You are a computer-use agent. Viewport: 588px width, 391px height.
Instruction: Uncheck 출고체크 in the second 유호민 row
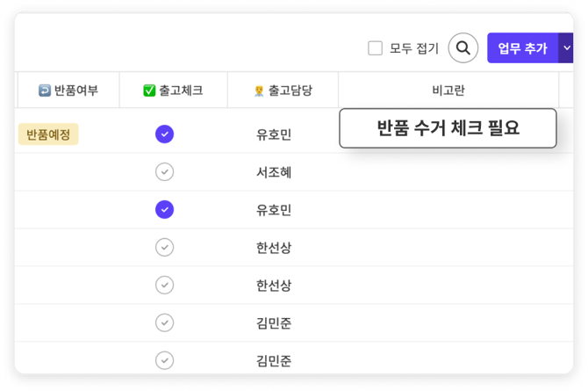click(164, 209)
